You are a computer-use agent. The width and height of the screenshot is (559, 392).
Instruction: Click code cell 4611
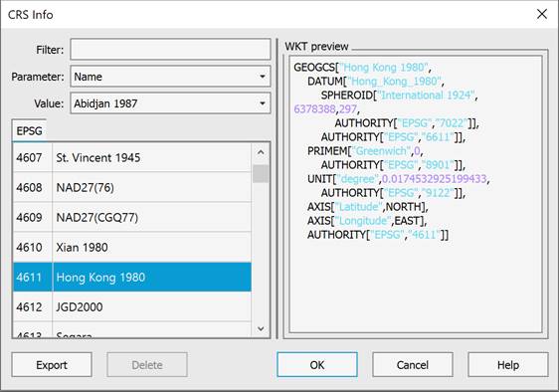pos(33,278)
